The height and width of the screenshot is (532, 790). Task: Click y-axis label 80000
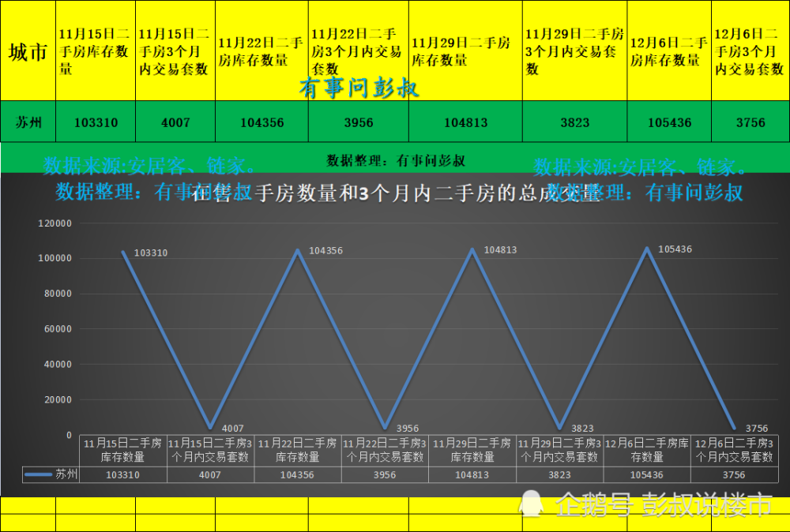(x=58, y=294)
